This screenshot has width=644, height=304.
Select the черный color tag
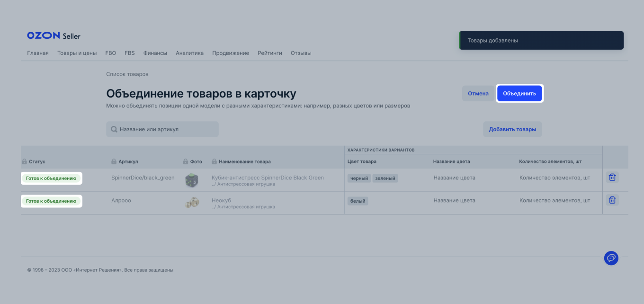click(358, 178)
